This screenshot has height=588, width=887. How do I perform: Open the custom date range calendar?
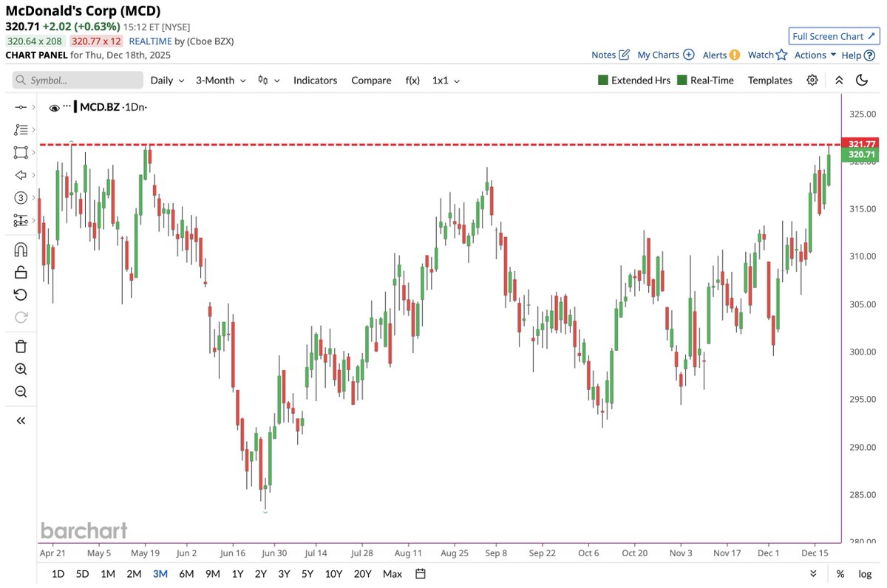tap(421, 573)
